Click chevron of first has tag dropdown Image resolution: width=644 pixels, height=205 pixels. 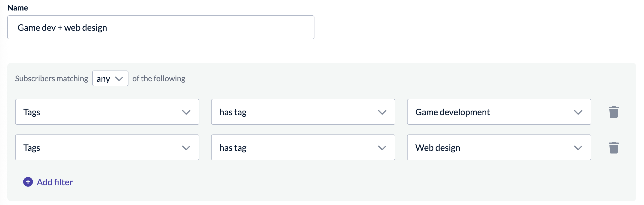[x=382, y=113]
